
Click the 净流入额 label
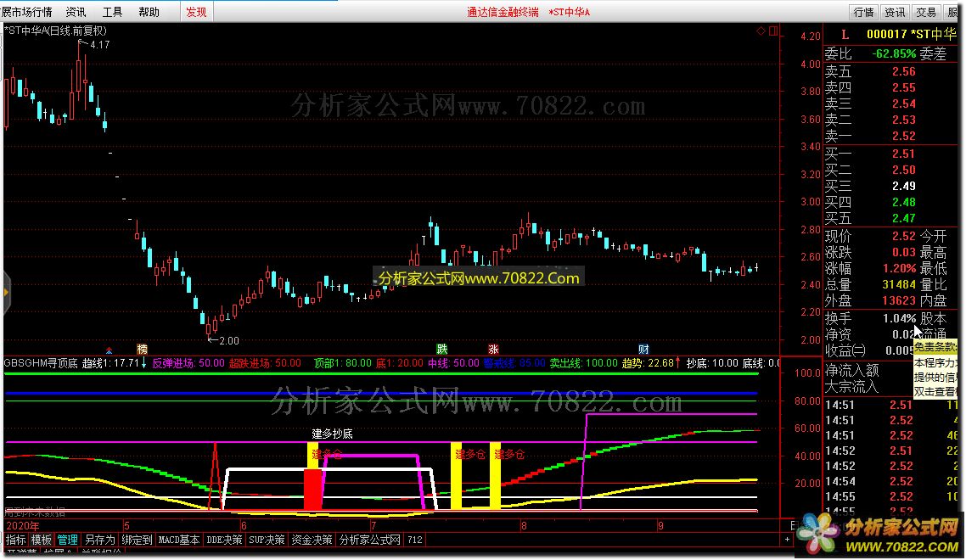coord(852,370)
